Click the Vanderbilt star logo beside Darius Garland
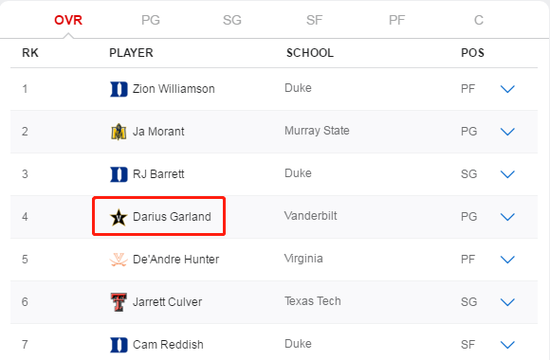This screenshot has height=360, width=550. click(119, 217)
